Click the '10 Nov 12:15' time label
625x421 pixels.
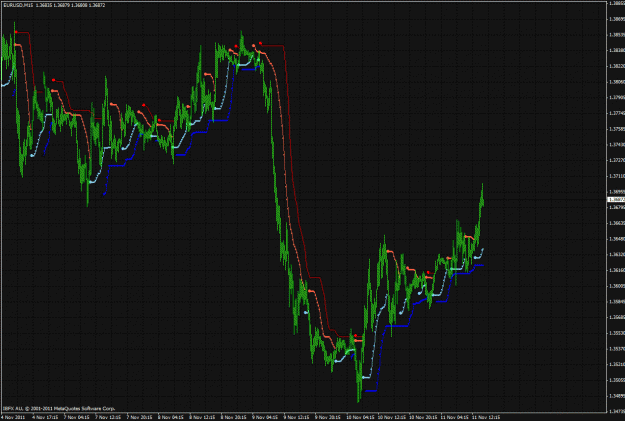point(392,417)
